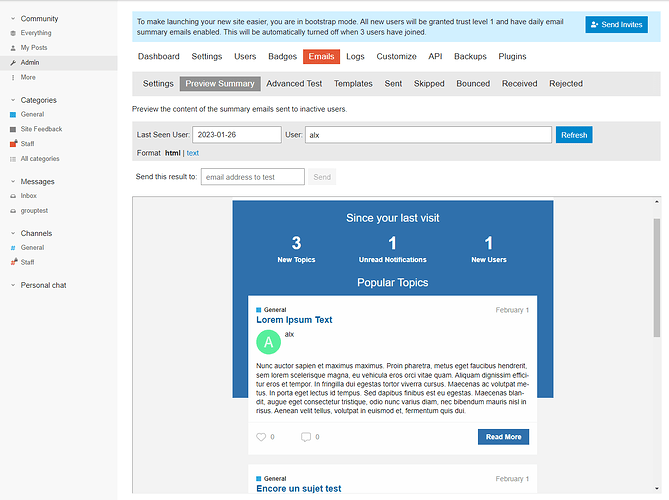669x500 pixels.
Task: Open the admin Settings tab
Action: [x=207, y=56]
